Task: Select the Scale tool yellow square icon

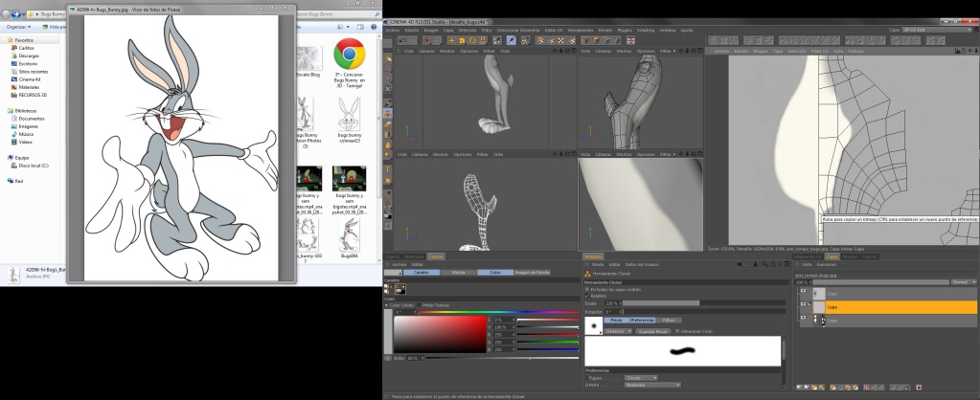Action: coord(462,40)
